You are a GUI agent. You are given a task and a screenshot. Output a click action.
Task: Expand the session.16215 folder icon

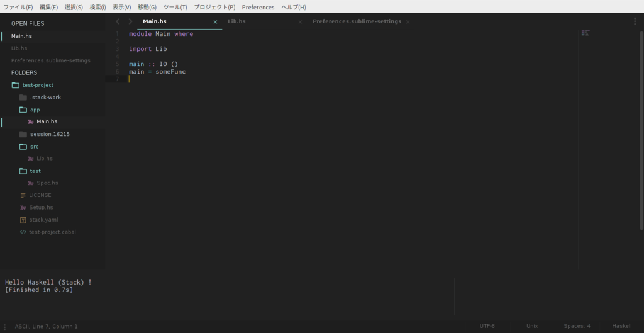click(x=23, y=135)
